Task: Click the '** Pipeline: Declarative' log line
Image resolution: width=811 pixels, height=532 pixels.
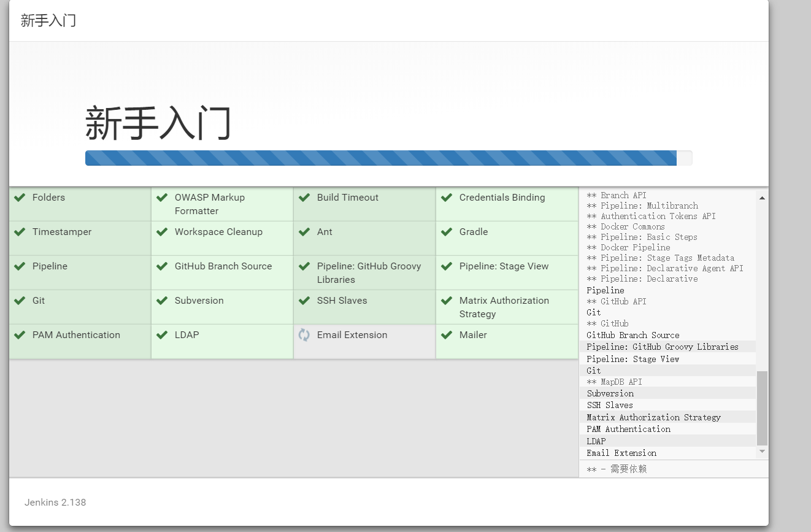Action: tap(642, 279)
